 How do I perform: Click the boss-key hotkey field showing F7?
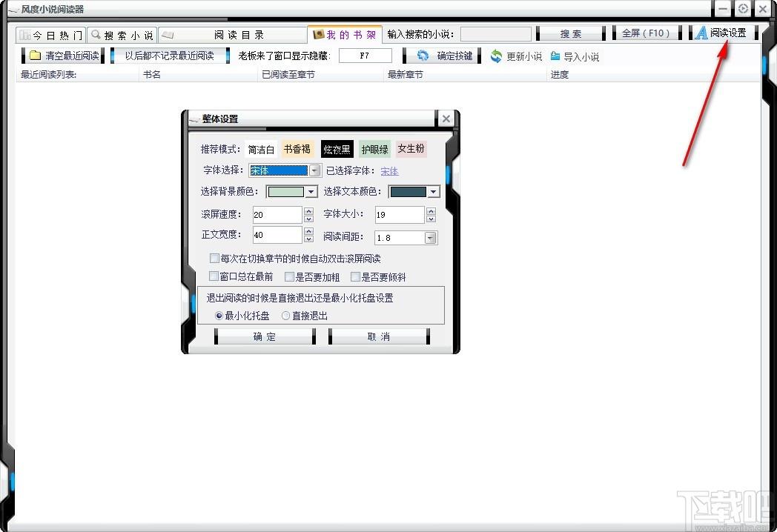(x=366, y=56)
